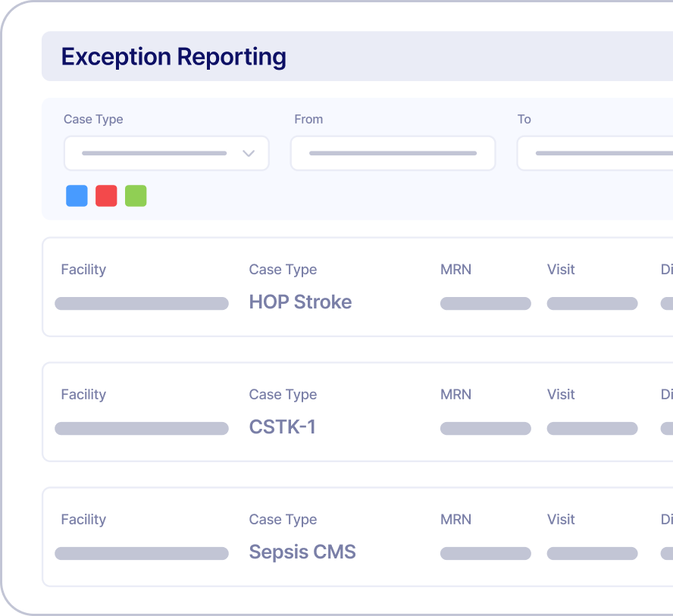Viewport: 673px width, 616px height.
Task: Click the MRN value on the CSTK-1 card
Action: pos(485,428)
